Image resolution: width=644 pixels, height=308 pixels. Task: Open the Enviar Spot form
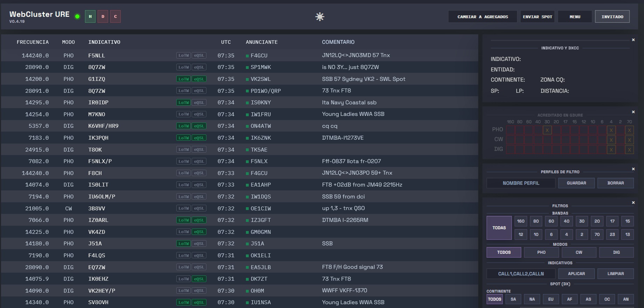(537, 17)
